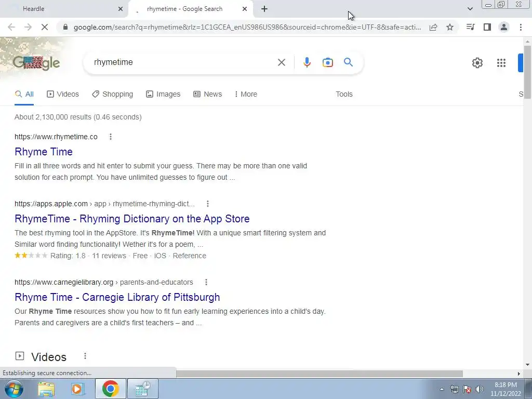The image size is (532, 399).
Task: Switch to Heardle tab
Action: pos(64,9)
